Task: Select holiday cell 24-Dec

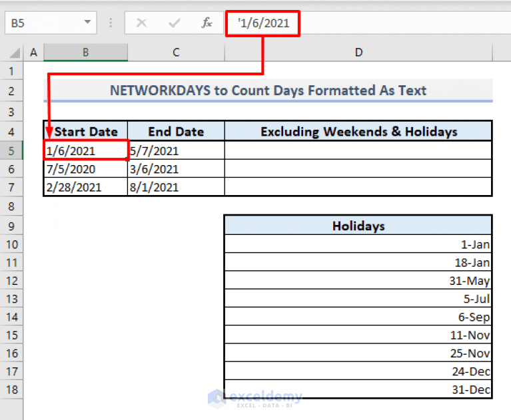Action: tap(358, 371)
